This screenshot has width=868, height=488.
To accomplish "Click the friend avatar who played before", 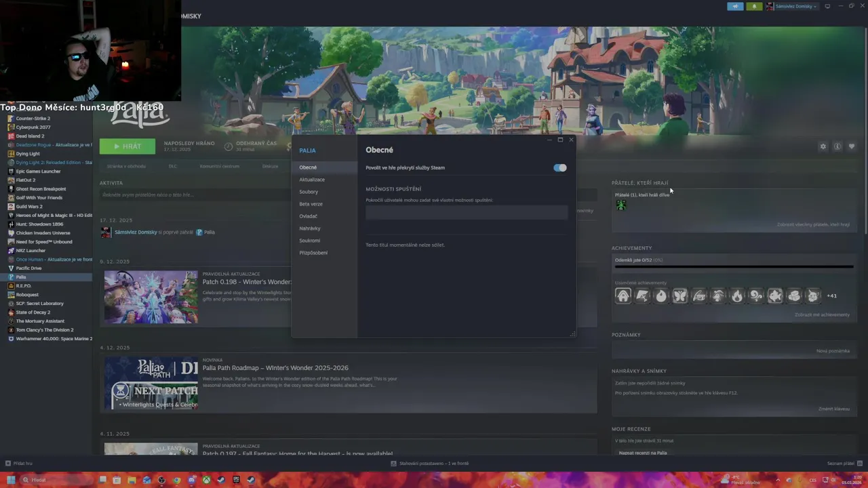I will pyautogui.click(x=620, y=205).
